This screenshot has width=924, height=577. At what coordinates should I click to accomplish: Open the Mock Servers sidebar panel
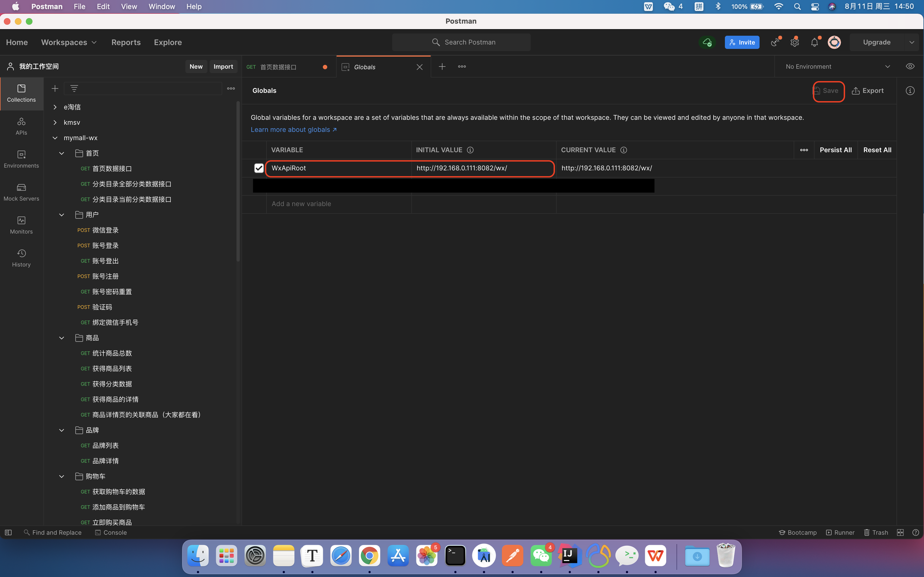[x=21, y=192]
